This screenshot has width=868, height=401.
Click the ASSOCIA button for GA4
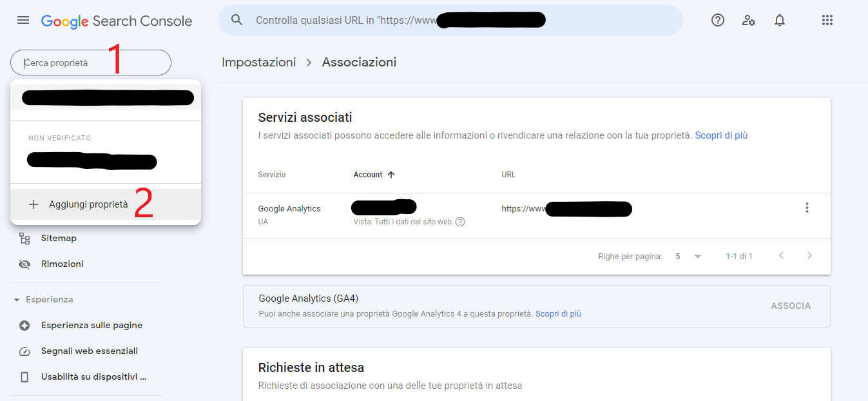click(x=791, y=306)
